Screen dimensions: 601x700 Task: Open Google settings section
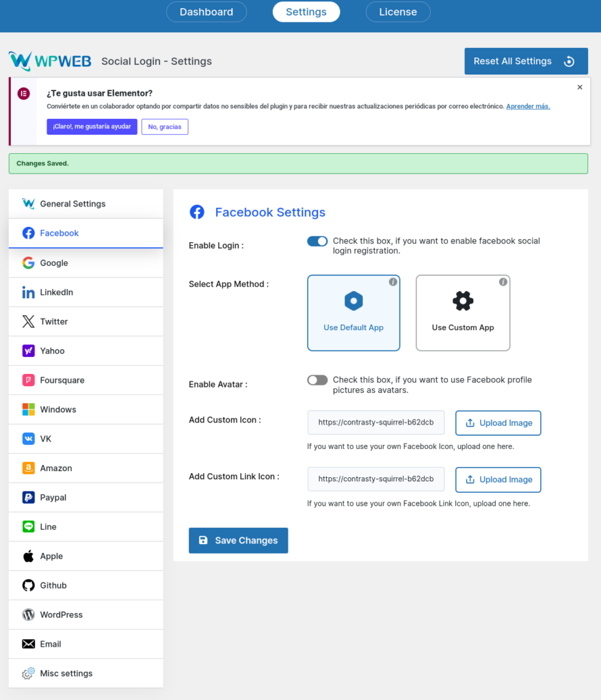point(85,262)
